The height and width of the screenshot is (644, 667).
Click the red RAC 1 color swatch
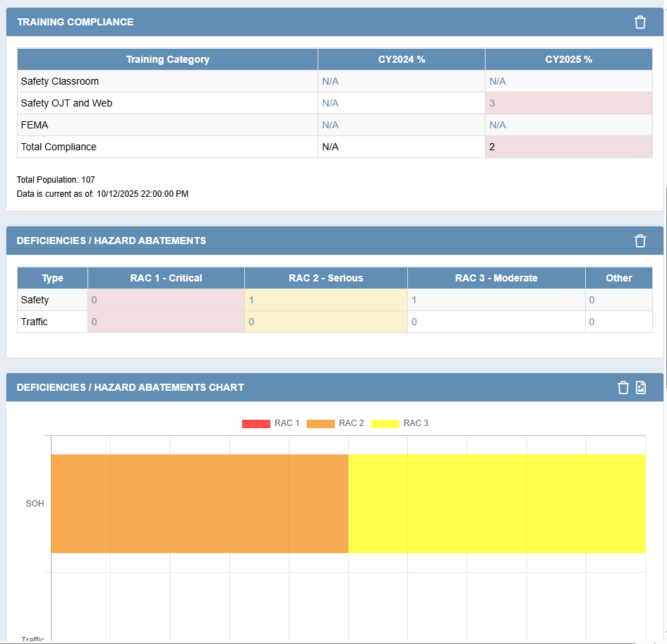click(x=256, y=423)
